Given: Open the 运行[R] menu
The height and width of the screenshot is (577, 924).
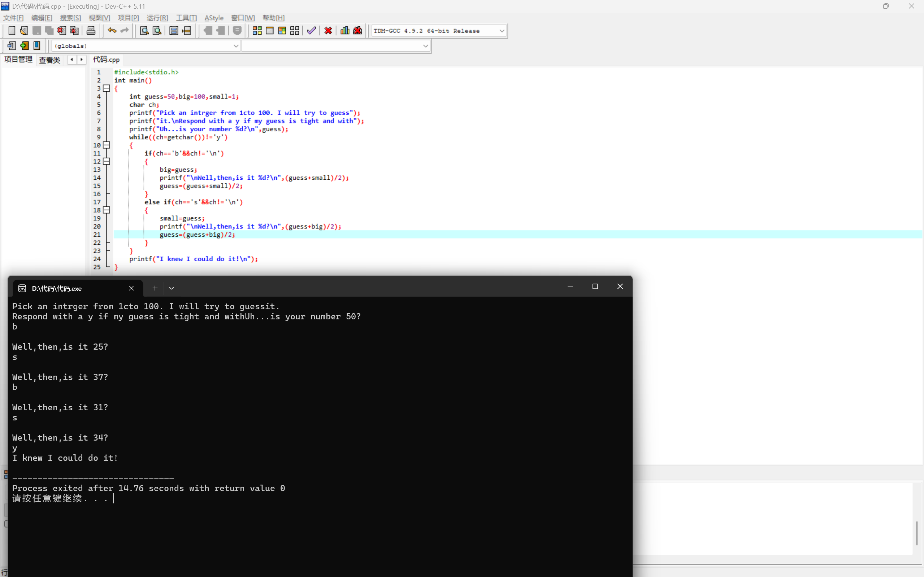Looking at the screenshot, I should point(157,18).
